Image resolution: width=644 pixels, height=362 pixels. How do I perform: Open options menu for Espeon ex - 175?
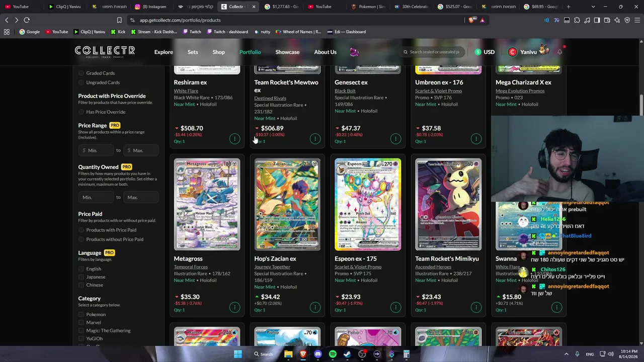(395, 307)
